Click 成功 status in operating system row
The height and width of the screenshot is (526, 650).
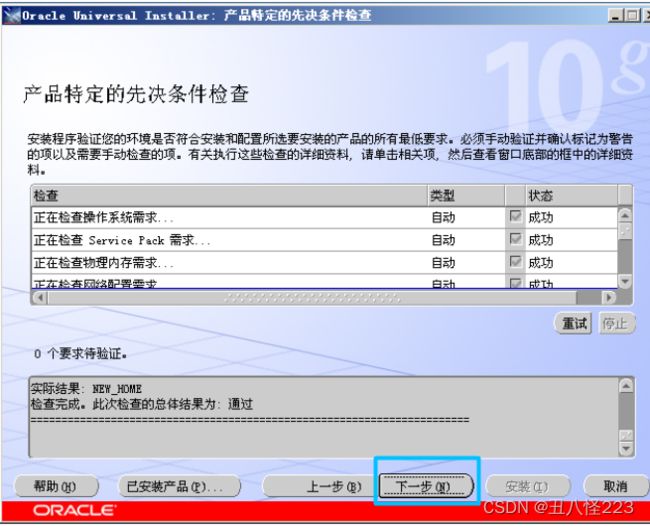pyautogui.click(x=541, y=217)
